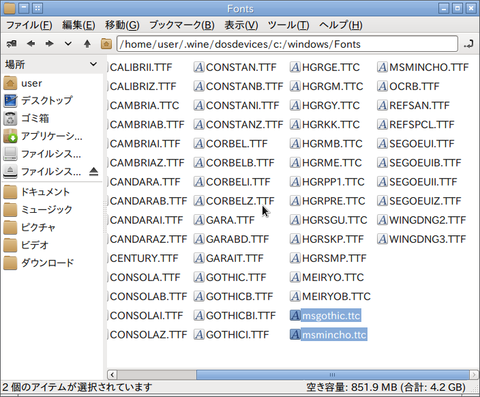
Task: Select GOTHIC.TTF font icon
Action: click(199, 277)
